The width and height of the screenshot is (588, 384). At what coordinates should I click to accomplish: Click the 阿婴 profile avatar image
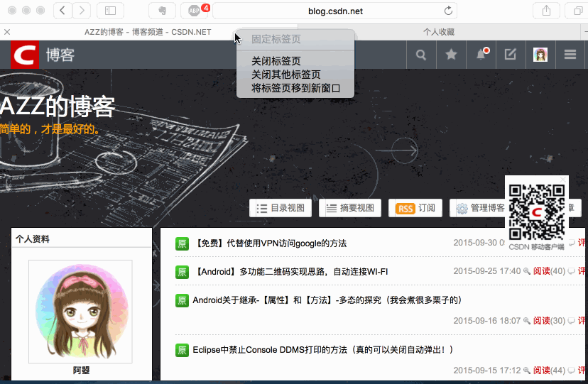[x=81, y=312]
